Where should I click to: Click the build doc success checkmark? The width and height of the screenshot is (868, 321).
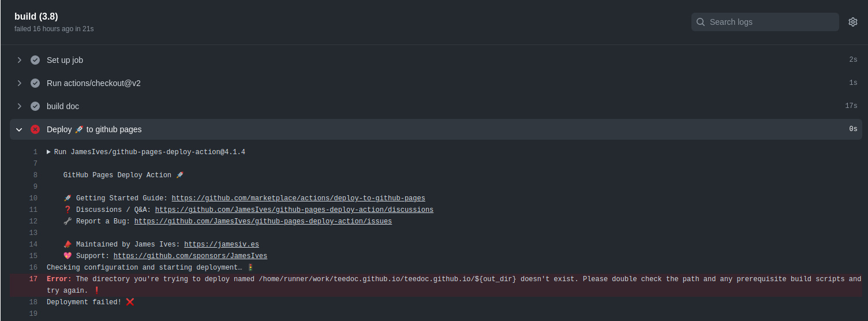[35, 106]
